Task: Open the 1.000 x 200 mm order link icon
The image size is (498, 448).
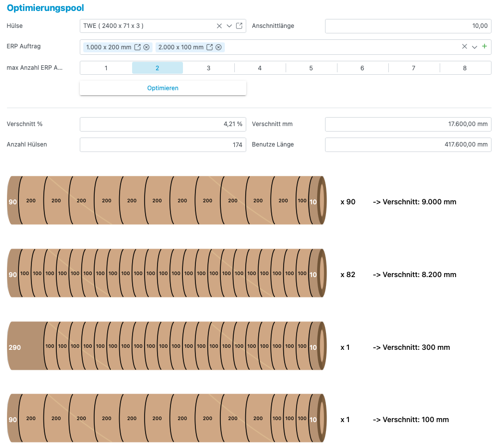Action: coord(138,47)
